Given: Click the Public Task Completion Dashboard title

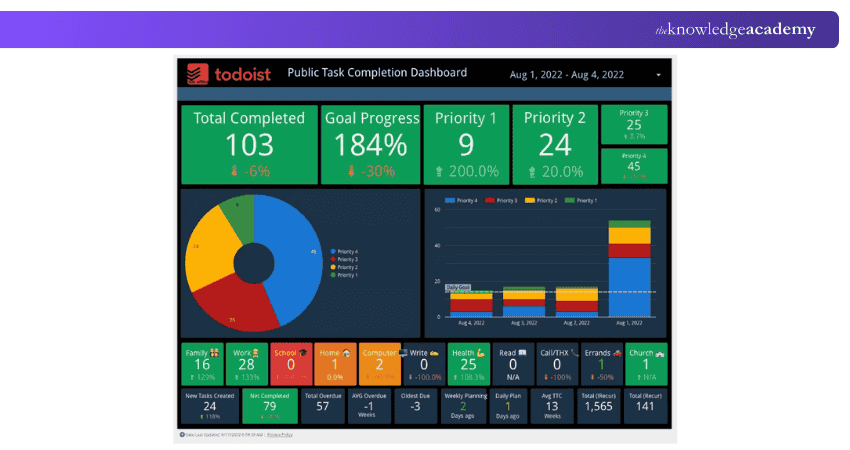Looking at the screenshot, I should [x=377, y=73].
